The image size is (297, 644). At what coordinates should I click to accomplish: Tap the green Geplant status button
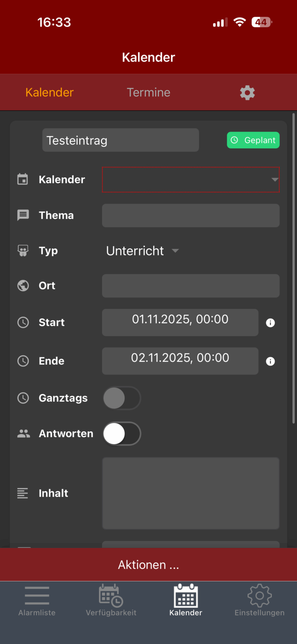coord(253,140)
